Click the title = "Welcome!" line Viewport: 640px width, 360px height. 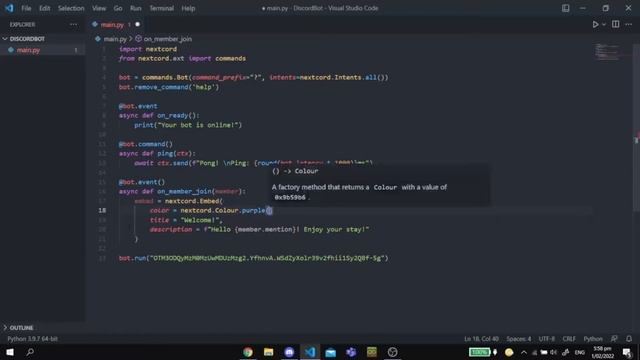tap(186, 220)
